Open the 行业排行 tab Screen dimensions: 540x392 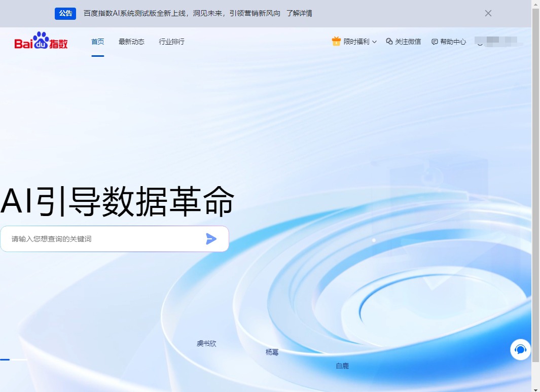[171, 42]
